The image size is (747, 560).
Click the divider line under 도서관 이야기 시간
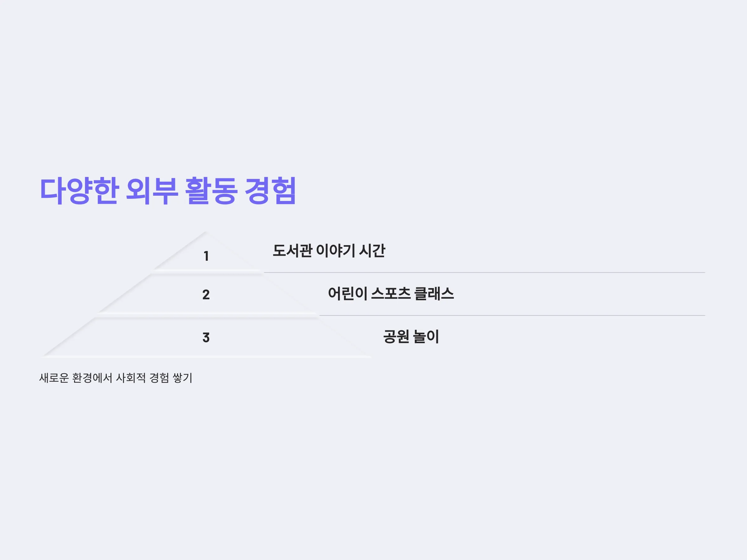(x=484, y=273)
